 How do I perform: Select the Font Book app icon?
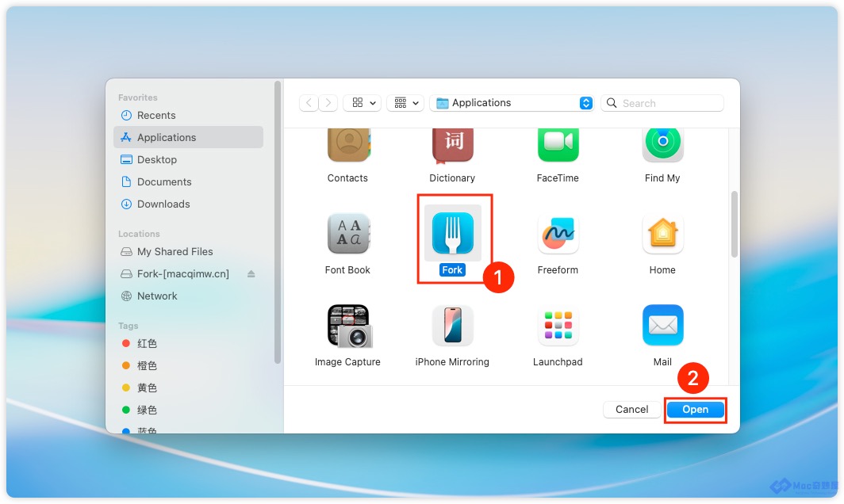[x=347, y=235]
